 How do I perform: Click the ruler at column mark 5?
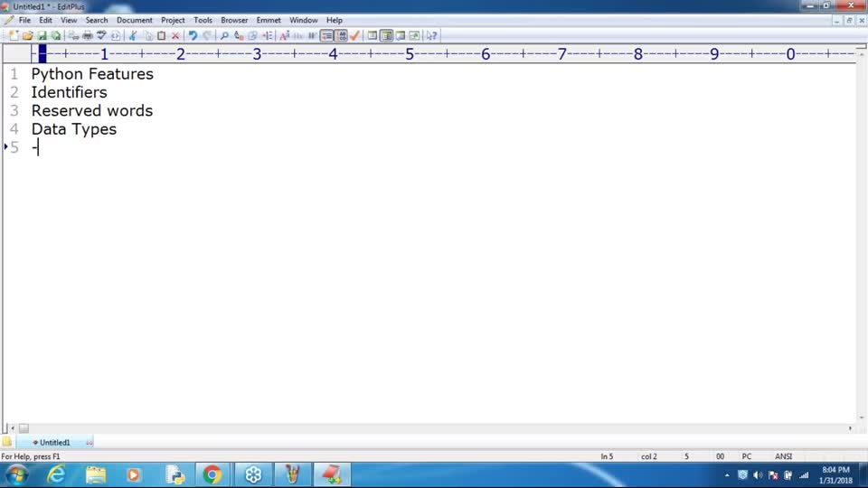point(410,54)
